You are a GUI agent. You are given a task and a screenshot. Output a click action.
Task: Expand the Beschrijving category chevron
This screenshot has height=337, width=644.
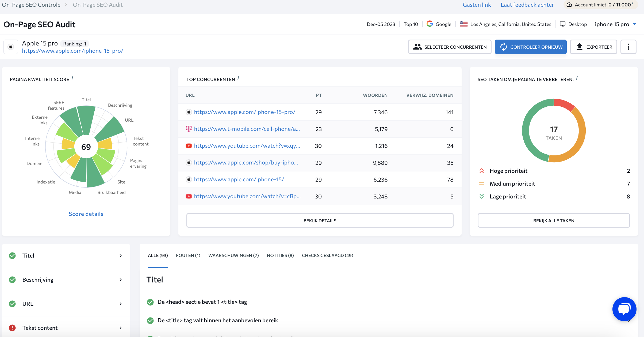121,280
